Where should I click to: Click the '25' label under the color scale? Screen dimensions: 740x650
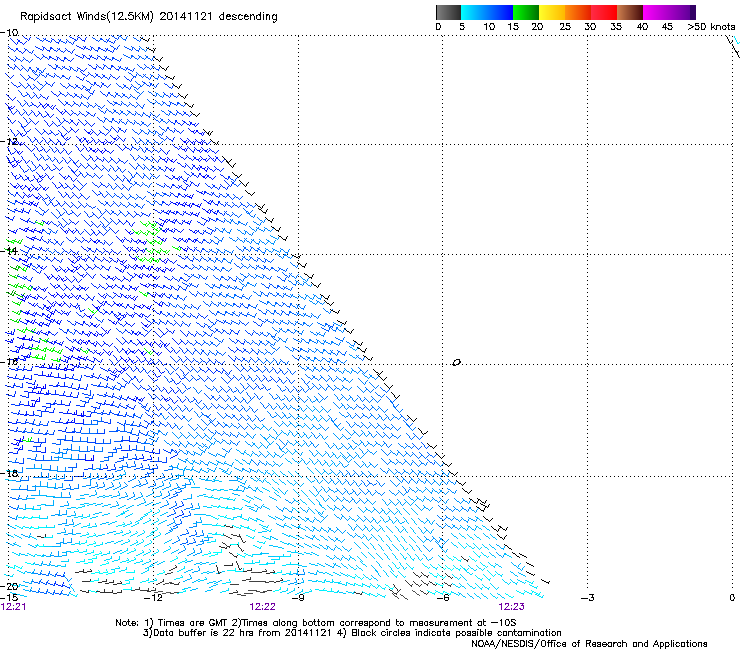[565, 27]
